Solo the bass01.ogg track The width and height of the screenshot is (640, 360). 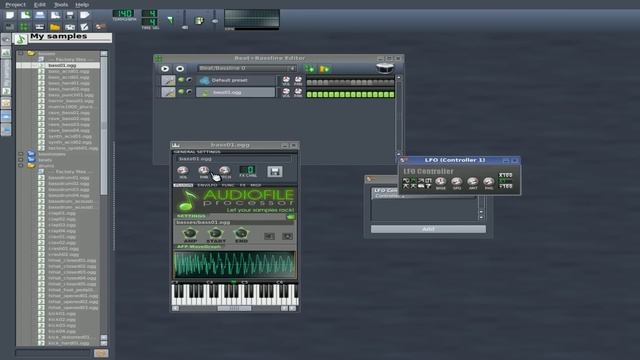pyautogui.click(x=189, y=92)
